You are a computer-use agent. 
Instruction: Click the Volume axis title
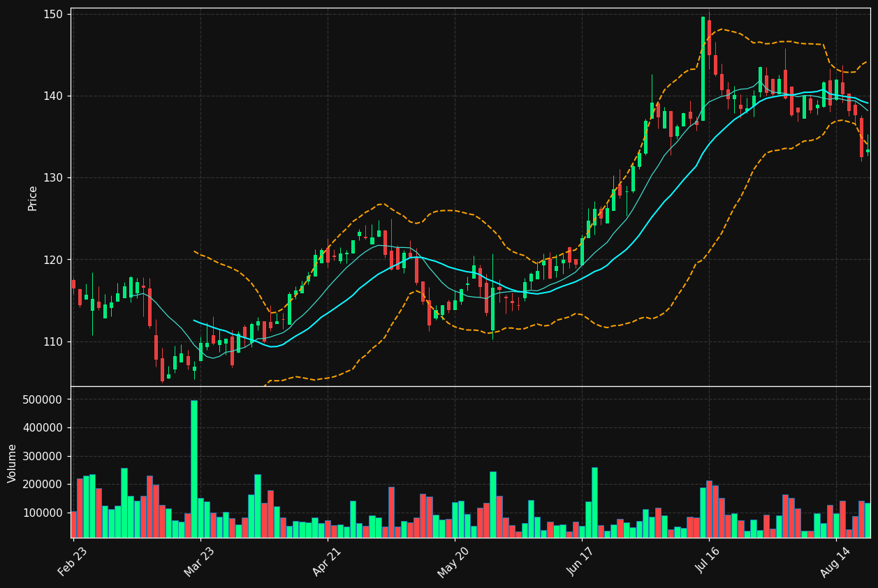[13, 463]
